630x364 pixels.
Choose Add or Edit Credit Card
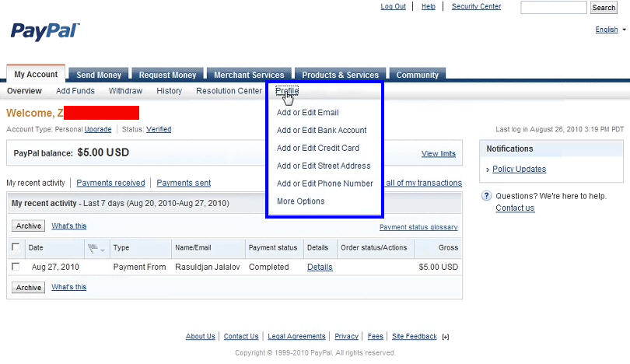coord(318,148)
